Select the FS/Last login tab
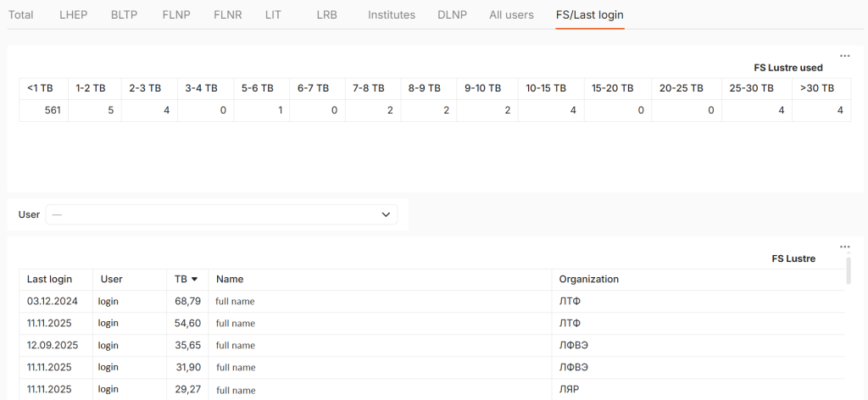 (x=589, y=15)
